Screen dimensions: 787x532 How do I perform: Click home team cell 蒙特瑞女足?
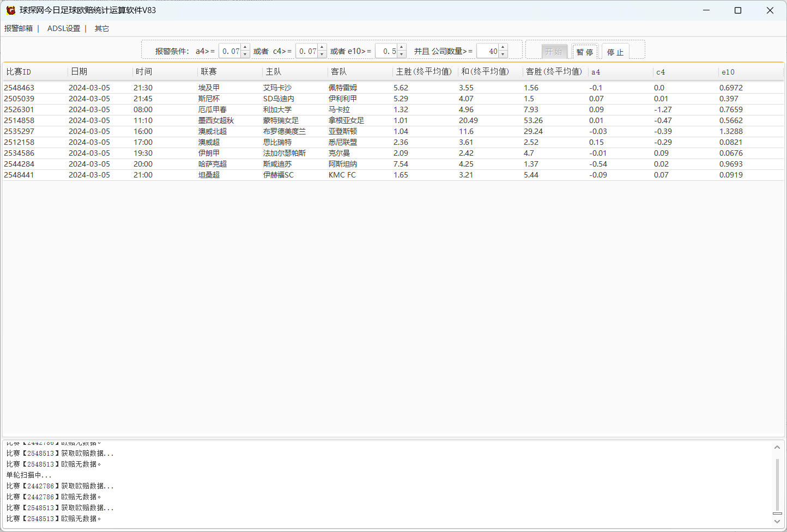coord(281,120)
